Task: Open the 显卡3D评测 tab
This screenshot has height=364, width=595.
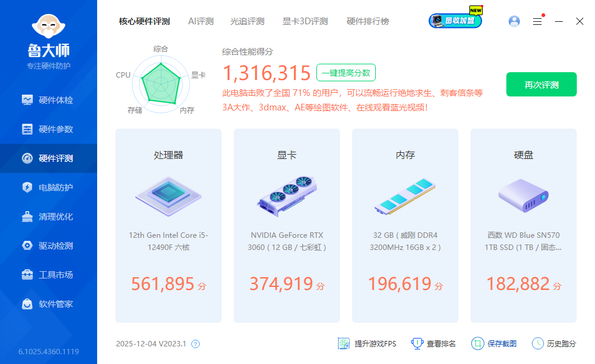Action: (305, 21)
